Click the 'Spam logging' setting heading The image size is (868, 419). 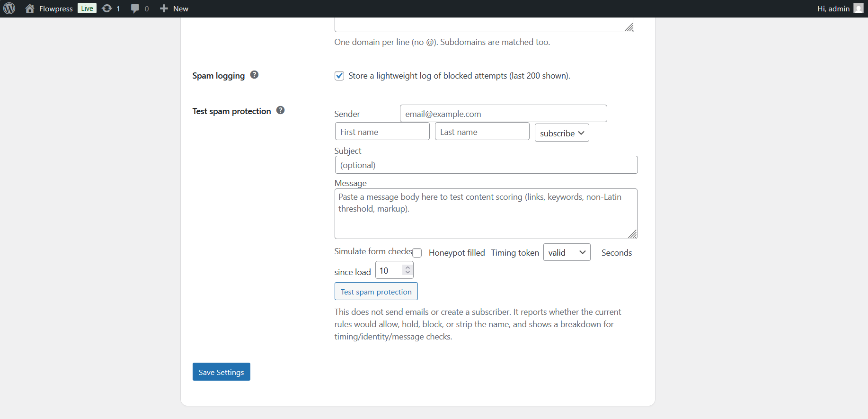point(219,76)
